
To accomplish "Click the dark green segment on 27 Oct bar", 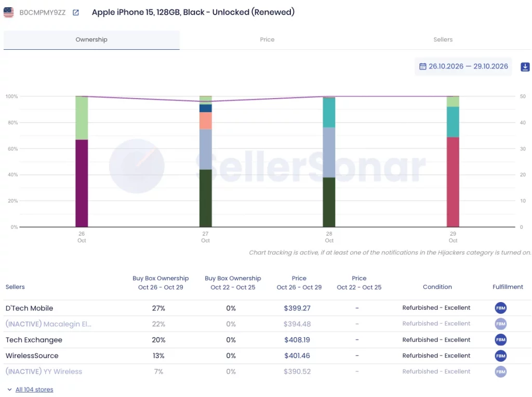I will pyautogui.click(x=206, y=198).
